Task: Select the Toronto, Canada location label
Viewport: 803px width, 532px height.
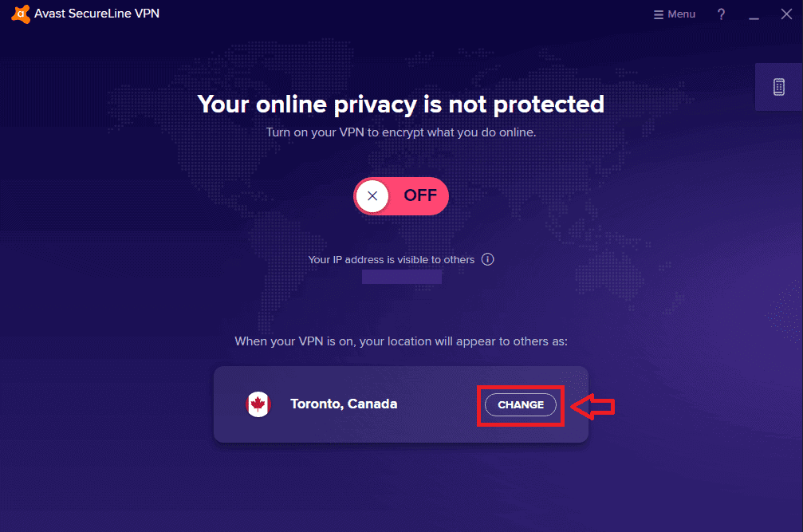Action: (344, 404)
